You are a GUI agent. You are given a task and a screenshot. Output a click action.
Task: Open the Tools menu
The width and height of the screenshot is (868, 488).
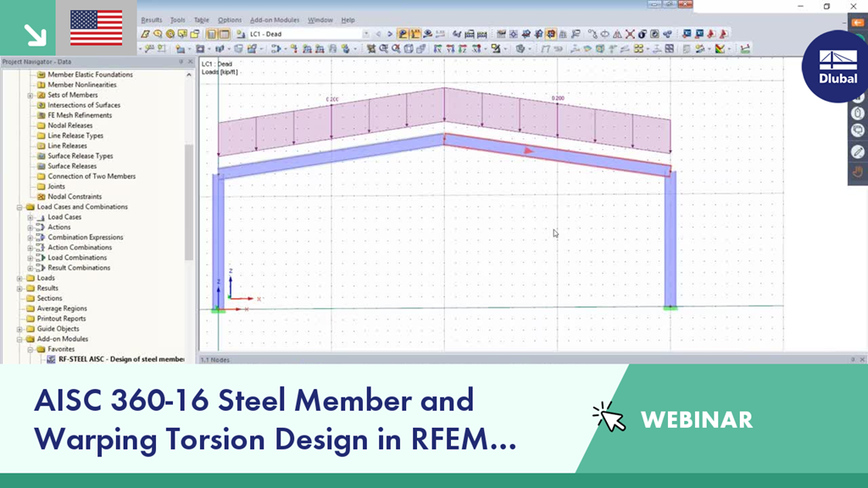178,20
